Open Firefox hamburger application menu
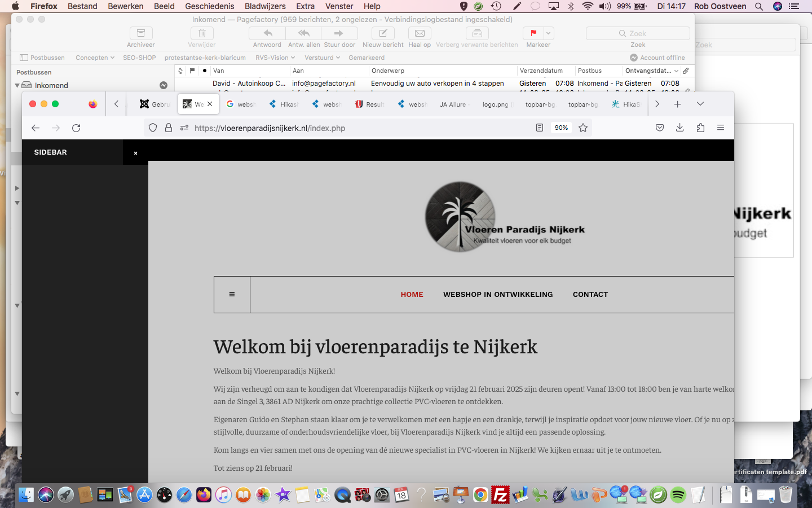812x508 pixels. pyautogui.click(x=721, y=128)
